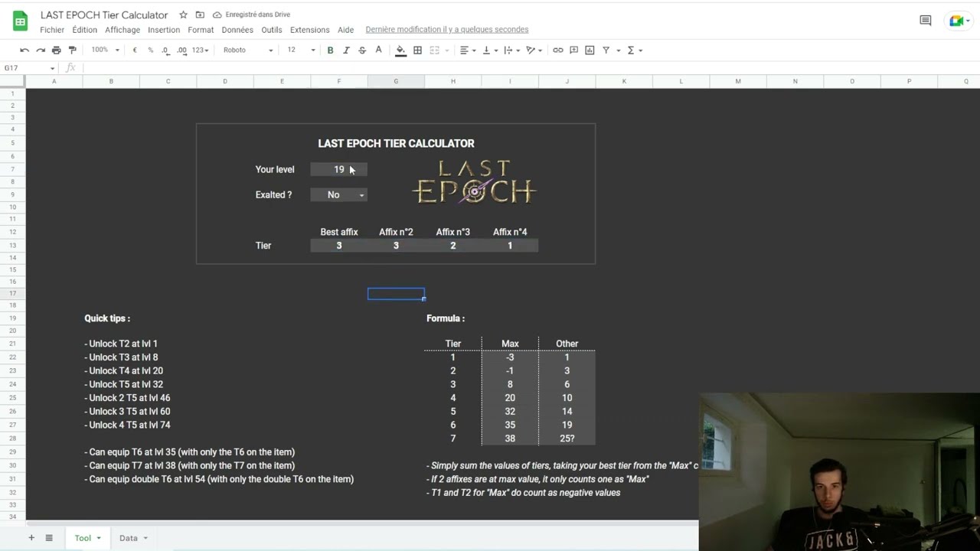Viewport: 980px width, 551px height.
Task: Decrease decimal places
Action: (x=165, y=50)
